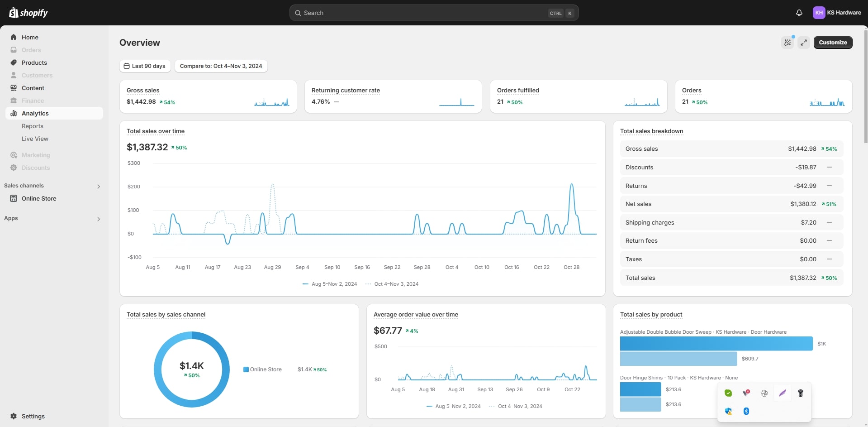This screenshot has width=868, height=427.
Task: Click the confetti what's new icon
Action: (787, 43)
